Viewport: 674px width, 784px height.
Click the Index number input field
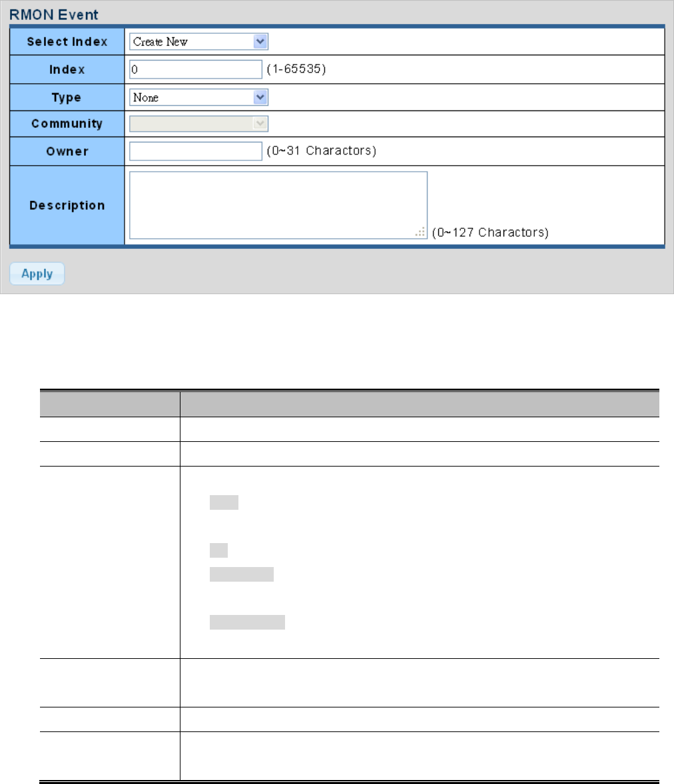196,69
